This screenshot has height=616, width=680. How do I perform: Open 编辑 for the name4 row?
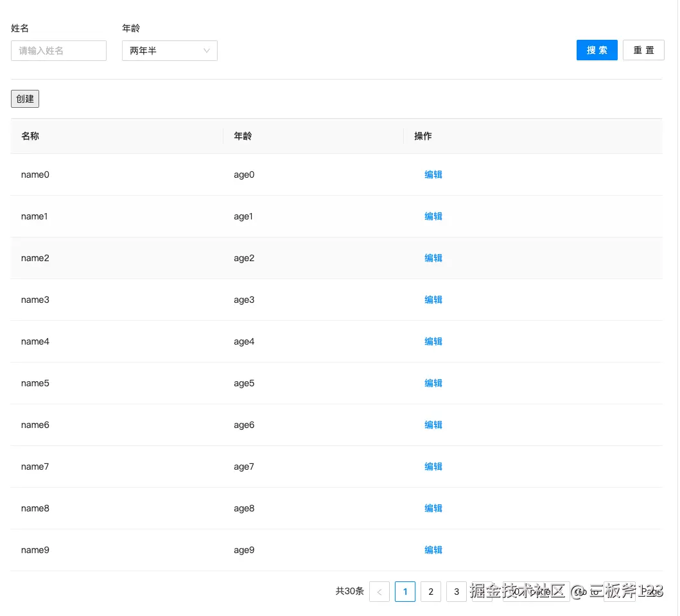[433, 341]
